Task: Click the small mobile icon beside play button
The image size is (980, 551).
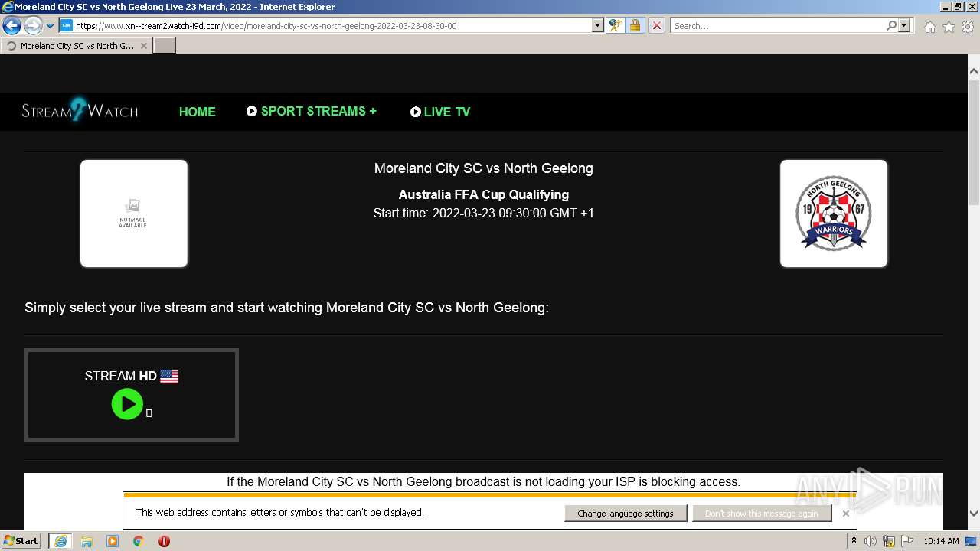Action: pyautogui.click(x=149, y=413)
